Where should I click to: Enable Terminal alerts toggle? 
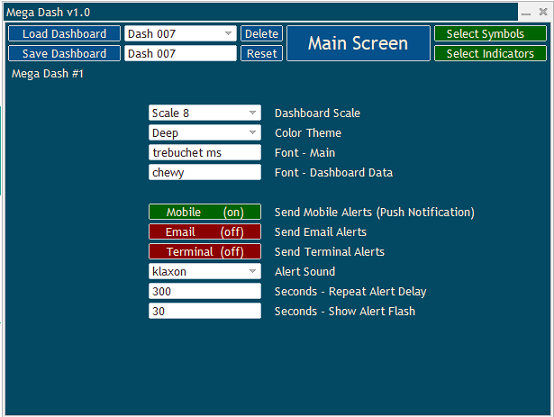205,252
